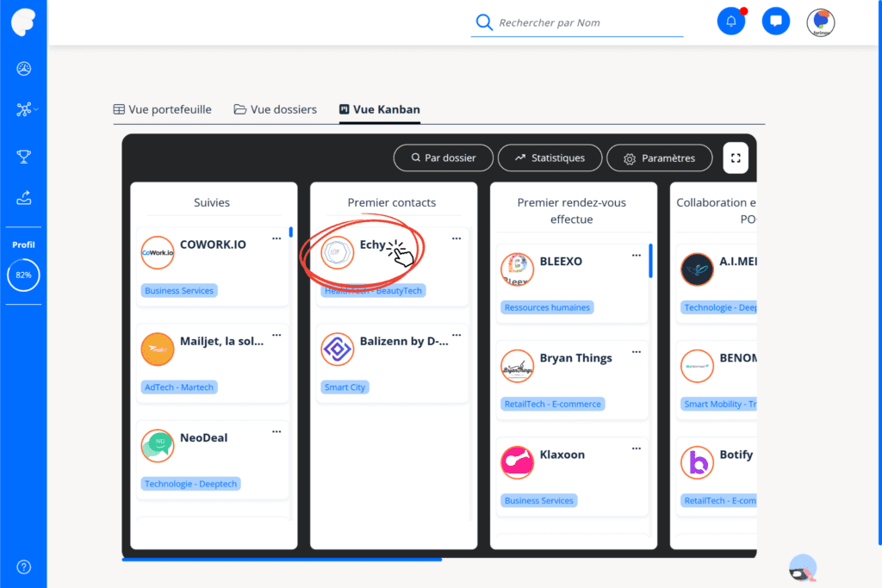The image size is (882, 588).
Task: Click the search magnifier icon
Action: 484,22
